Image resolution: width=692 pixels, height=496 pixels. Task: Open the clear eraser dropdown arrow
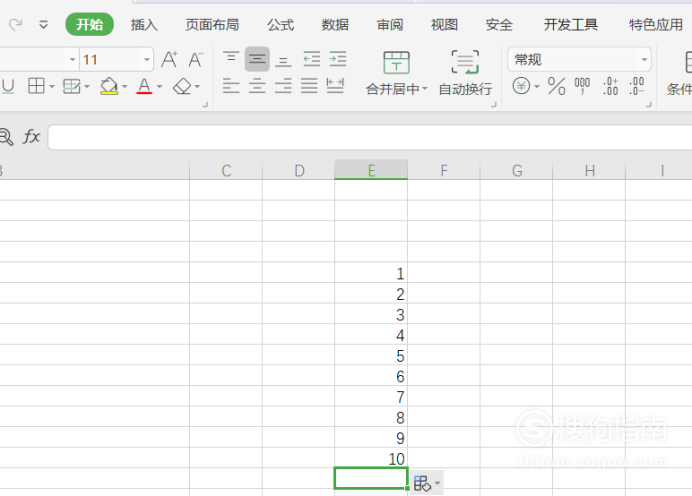pos(197,86)
